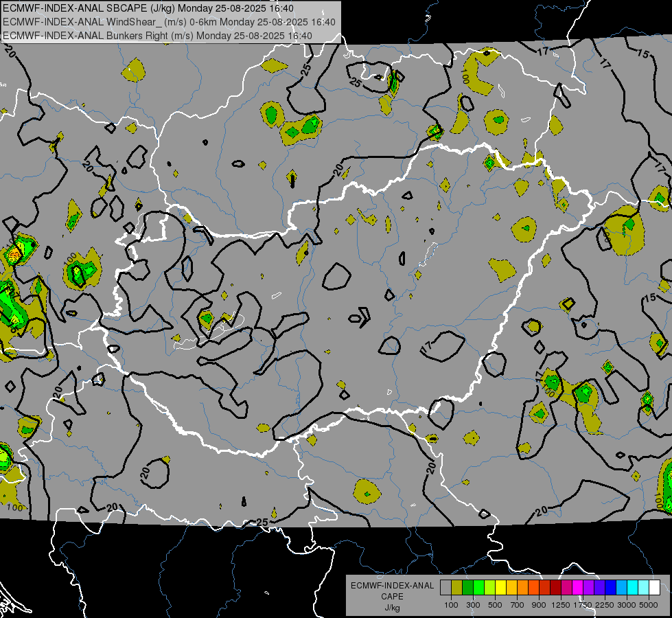Select the lime yellow-green legend swatch

click(x=490, y=588)
